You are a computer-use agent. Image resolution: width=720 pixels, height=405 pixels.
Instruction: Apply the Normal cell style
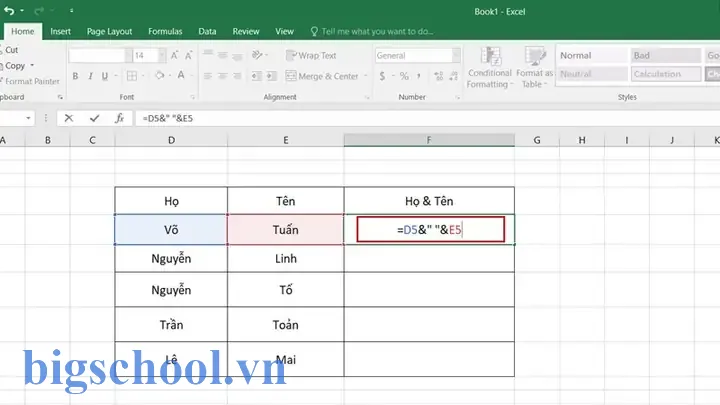[x=592, y=56]
